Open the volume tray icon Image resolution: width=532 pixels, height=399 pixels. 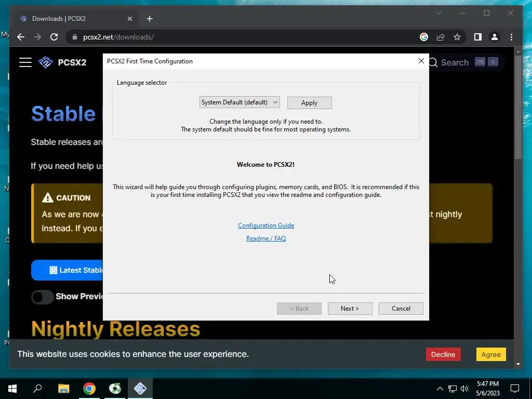(x=464, y=389)
